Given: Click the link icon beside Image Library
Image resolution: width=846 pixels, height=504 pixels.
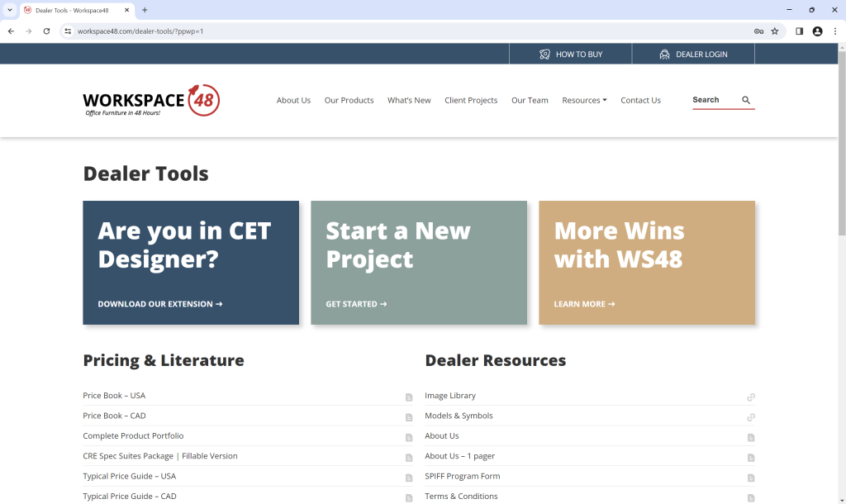Looking at the screenshot, I should (x=750, y=397).
